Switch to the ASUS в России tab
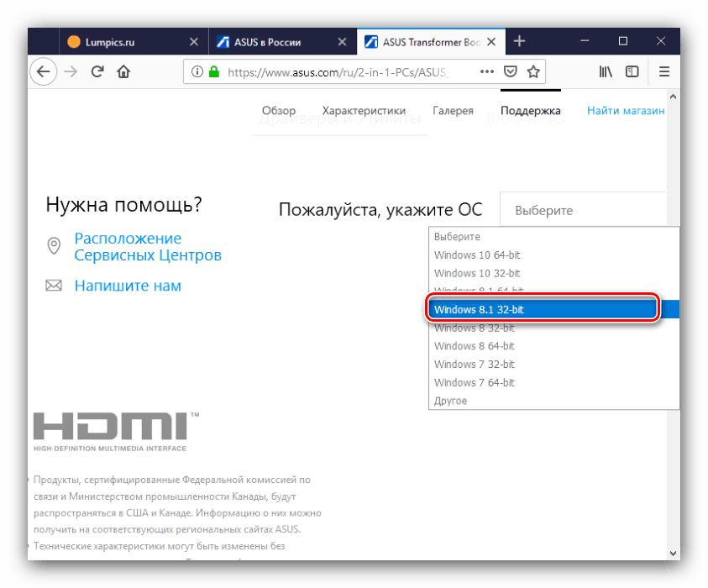Image resolution: width=708 pixels, height=588 pixels. coord(282,41)
